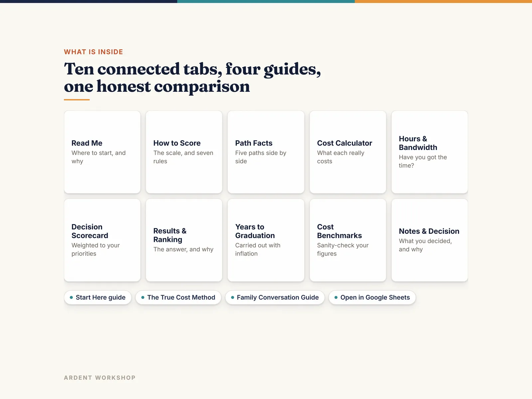The height and width of the screenshot is (399, 532).
Task: Click 'Sanity-check your figures' text
Action: (343, 249)
